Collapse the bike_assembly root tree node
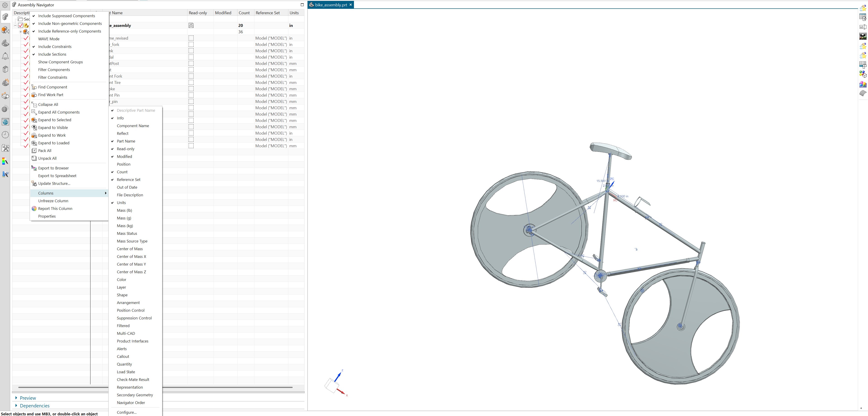The height and width of the screenshot is (416, 868). 15,26
